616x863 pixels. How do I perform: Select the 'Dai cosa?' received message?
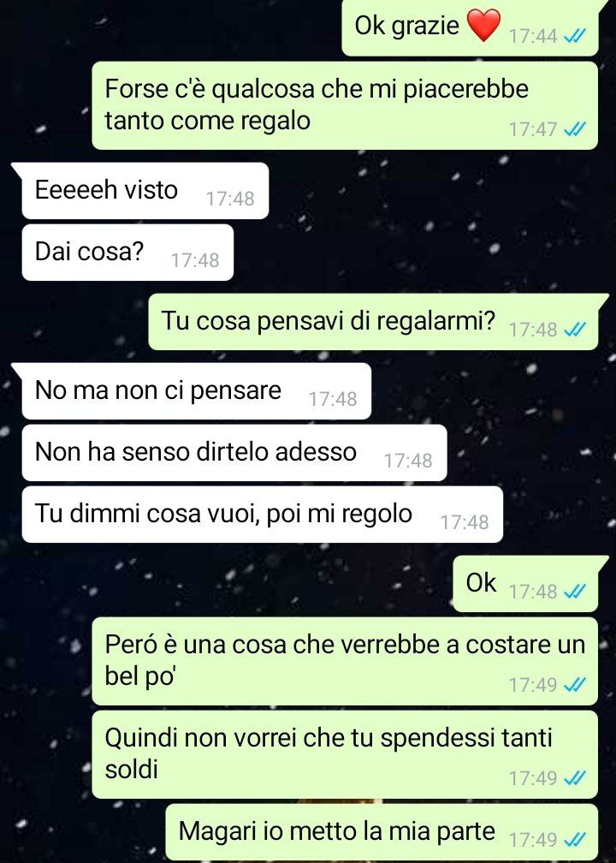point(127,253)
